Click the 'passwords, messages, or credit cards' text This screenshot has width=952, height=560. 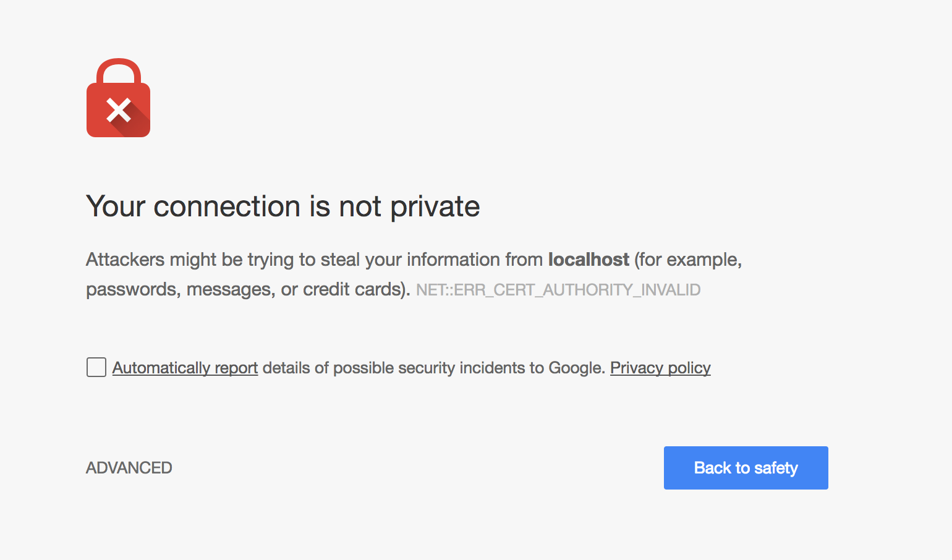pos(245,290)
